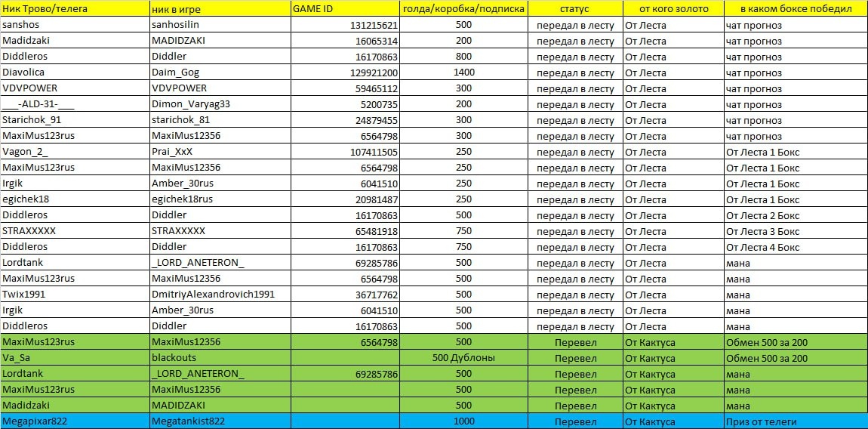
Task: Click 'От Кактуса' in the Va_Sa row
Action: pos(674,358)
